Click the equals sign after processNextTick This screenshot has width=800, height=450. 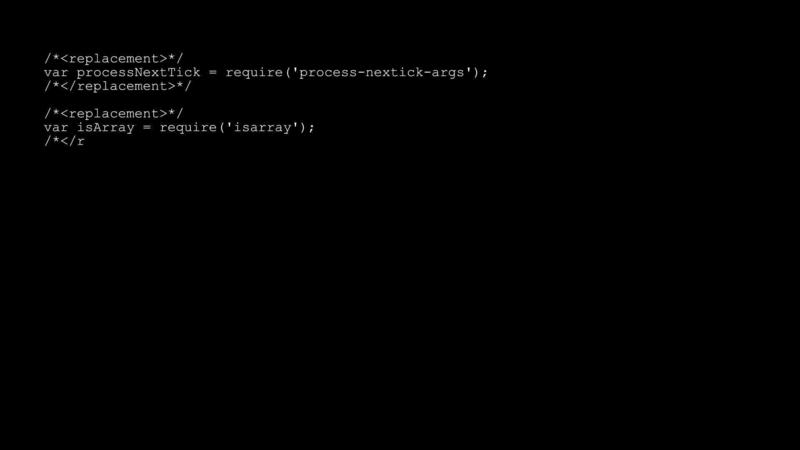pyautogui.click(x=213, y=72)
